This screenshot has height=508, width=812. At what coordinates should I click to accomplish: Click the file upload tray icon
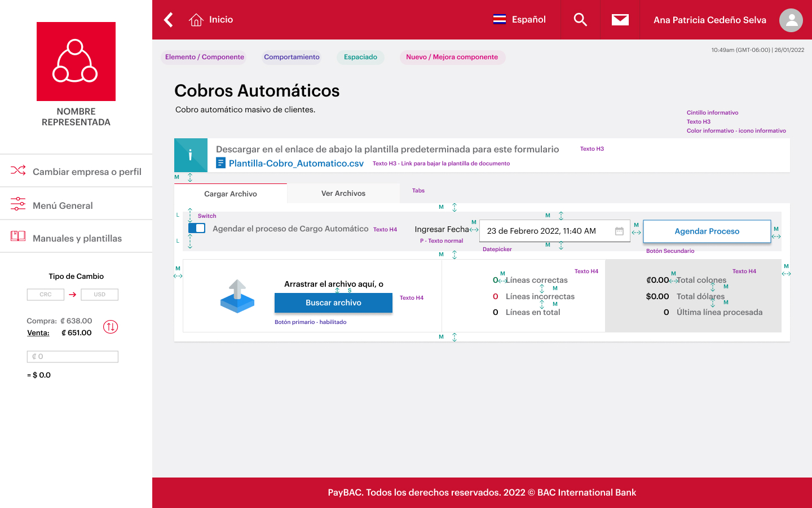coord(237,295)
